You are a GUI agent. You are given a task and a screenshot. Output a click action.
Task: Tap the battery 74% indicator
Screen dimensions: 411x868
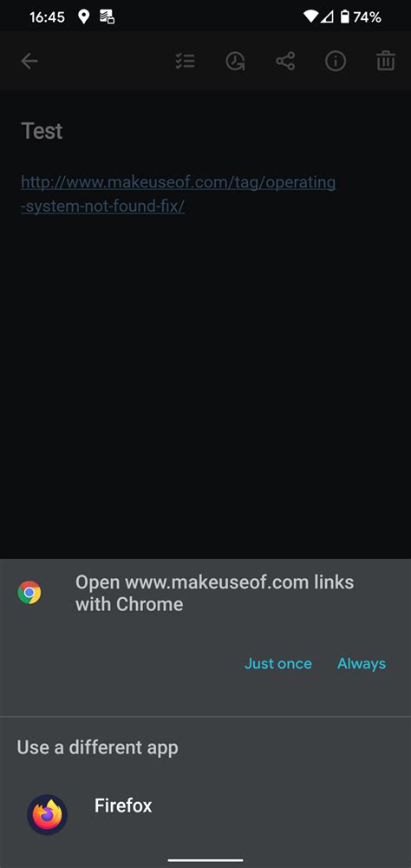point(360,17)
